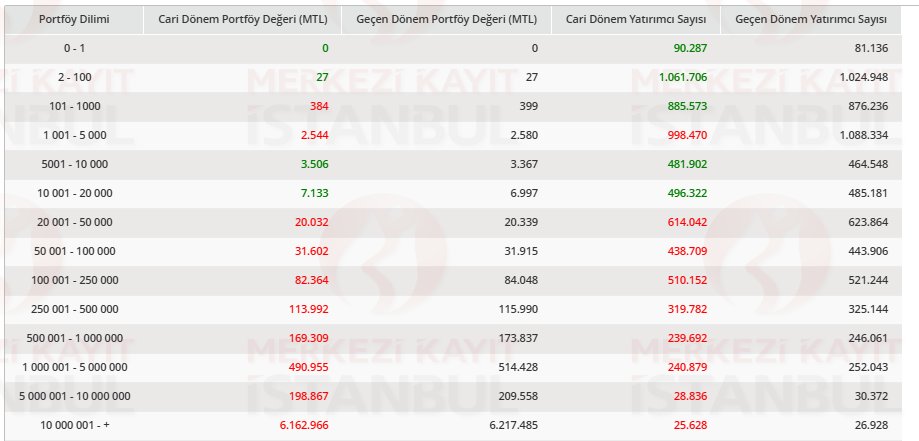Select the 50 001 - 100 000 range cell
Viewport: 919px width, 441px height.
pos(74,251)
